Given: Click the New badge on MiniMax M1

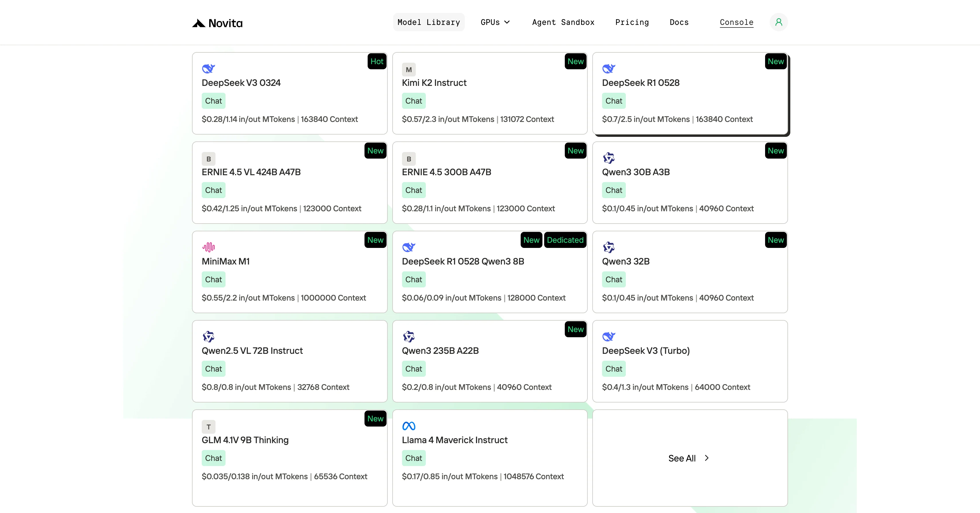Looking at the screenshot, I should coord(375,240).
